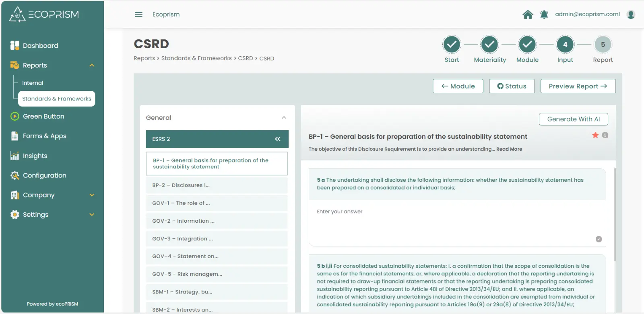Select the BP-1 General basis item
Screen dimensions: 644x314
click(x=217, y=164)
